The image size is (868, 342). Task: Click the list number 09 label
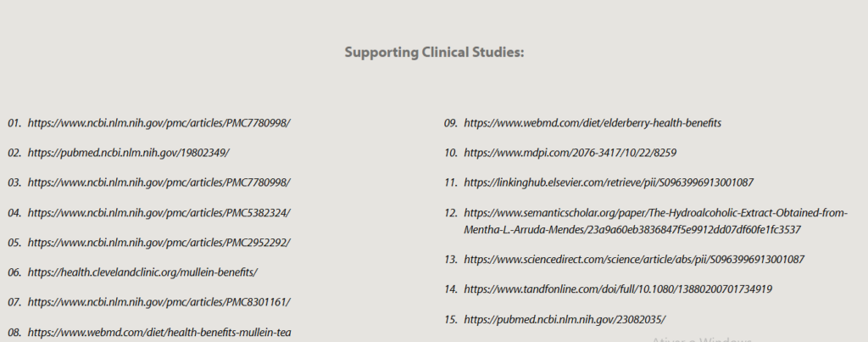click(x=451, y=123)
